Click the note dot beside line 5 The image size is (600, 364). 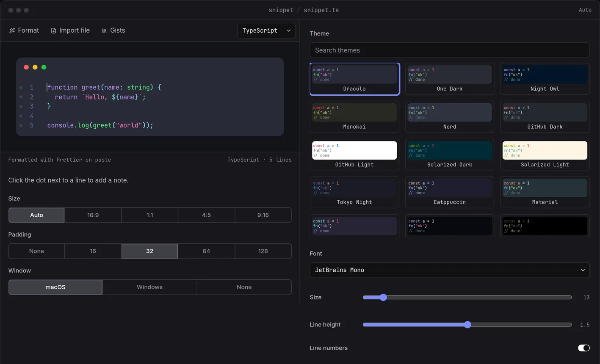coord(21,125)
